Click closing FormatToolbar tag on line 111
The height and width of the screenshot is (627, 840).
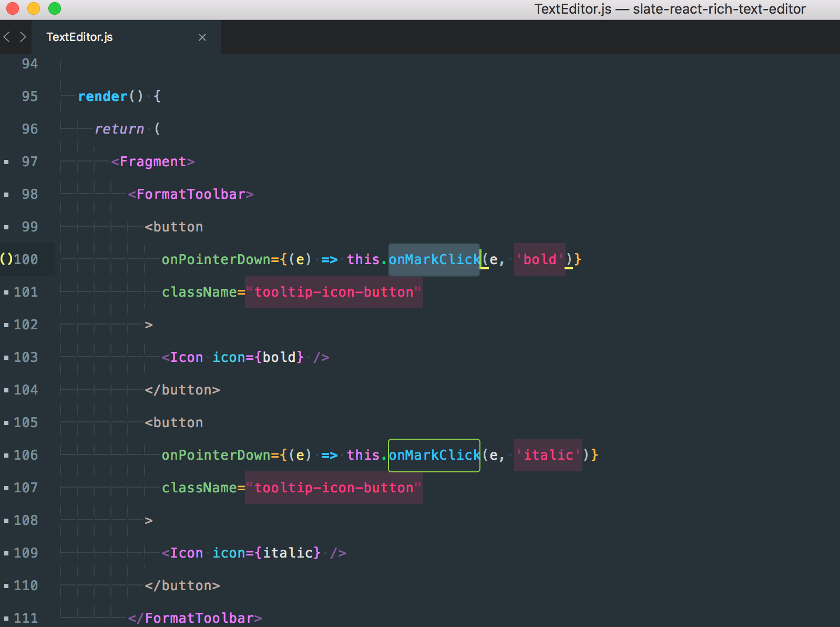pyautogui.click(x=195, y=618)
